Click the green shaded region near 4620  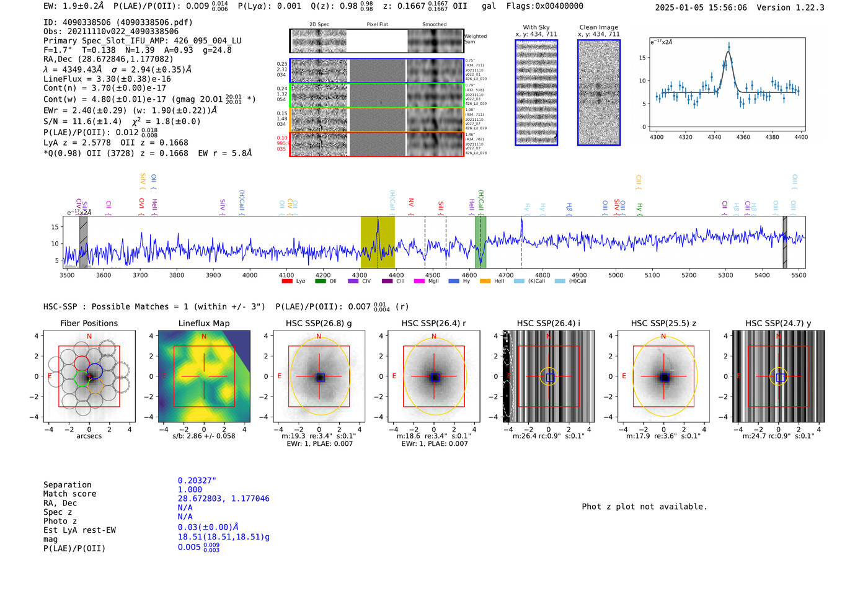tap(480, 242)
